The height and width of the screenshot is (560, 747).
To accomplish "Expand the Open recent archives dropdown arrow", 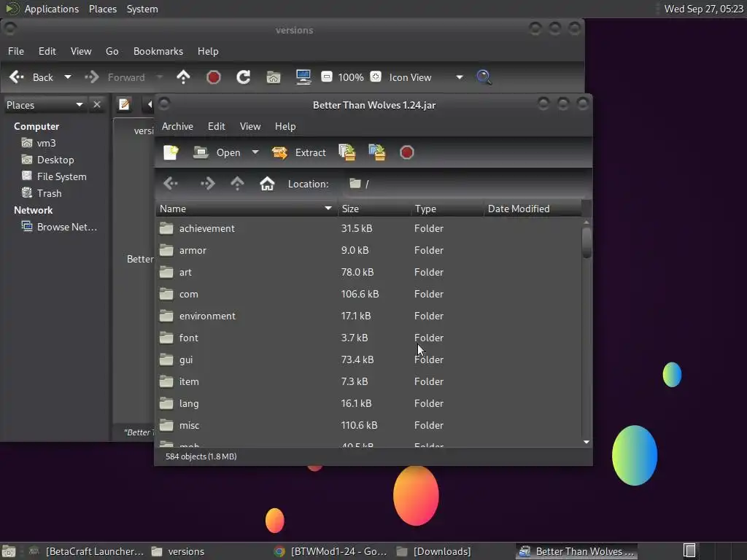I will [x=255, y=152].
